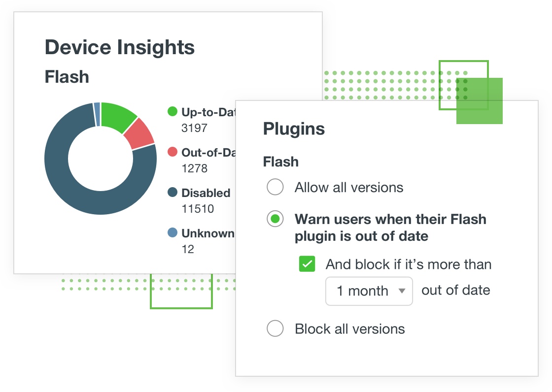Click the Allow all versions label text
This screenshot has width=552, height=392.
[x=349, y=188]
